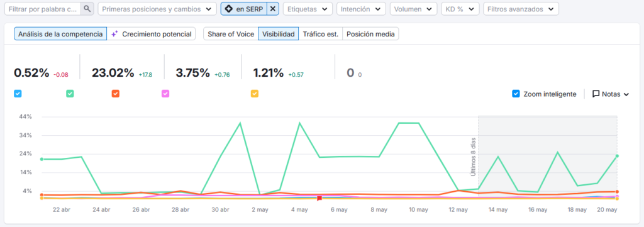Expand the Notas menu chevron
Viewport: 644px width, 227px height.
[x=626, y=94]
